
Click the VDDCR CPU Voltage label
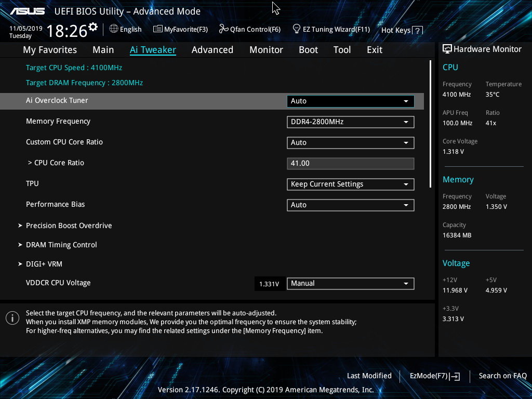pyautogui.click(x=58, y=283)
